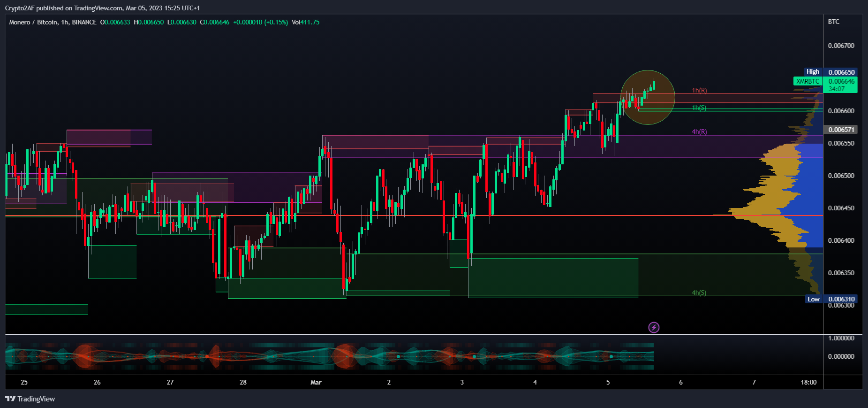This screenshot has height=408, width=868.
Task: Click the 0.000000 indicator scale label
Action: [841, 356]
